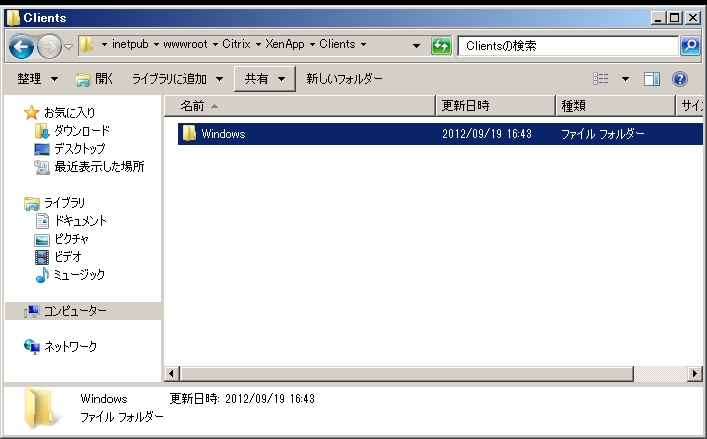Open ダウンロード in favorites sidebar
Screen dimensions: 707x439
[x=81, y=131]
